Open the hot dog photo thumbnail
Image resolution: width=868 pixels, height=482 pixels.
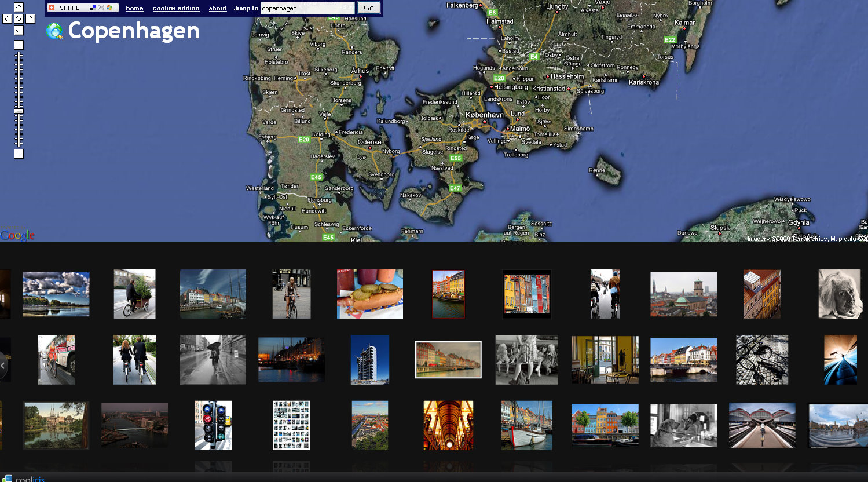tap(370, 294)
